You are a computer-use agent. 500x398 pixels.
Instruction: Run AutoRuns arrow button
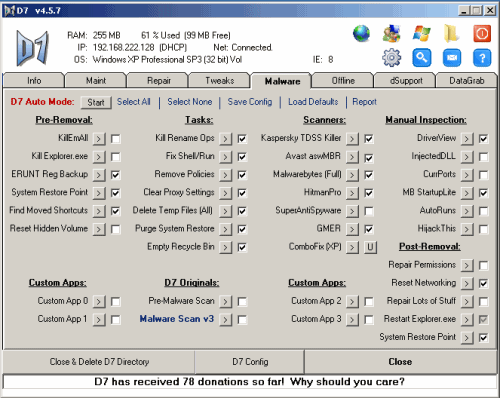[x=467, y=211]
